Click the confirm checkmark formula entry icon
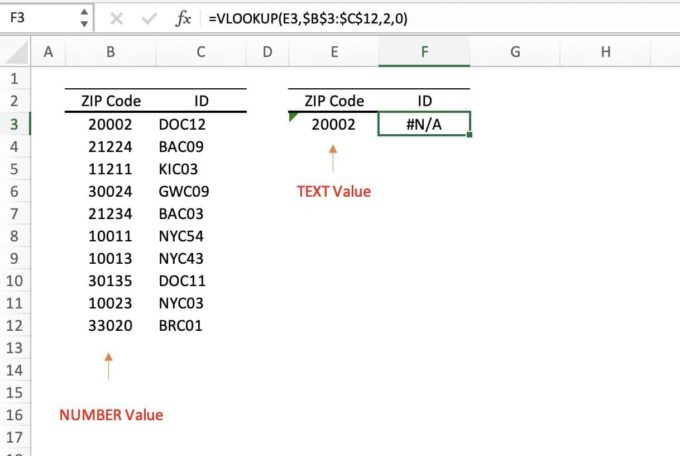Image resolution: width=680 pixels, height=456 pixels. pyautogui.click(x=150, y=18)
